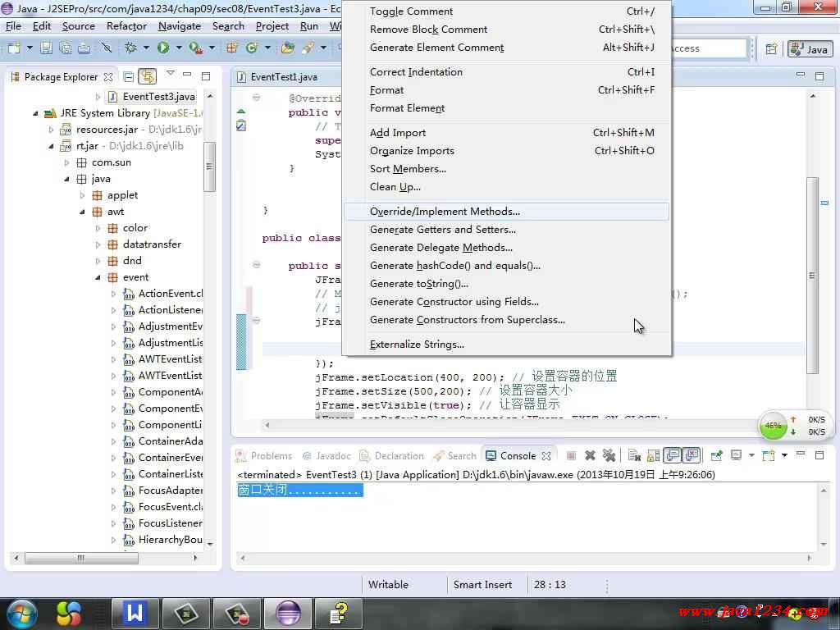
Task: Switch to the Problems tab
Action: (264, 456)
